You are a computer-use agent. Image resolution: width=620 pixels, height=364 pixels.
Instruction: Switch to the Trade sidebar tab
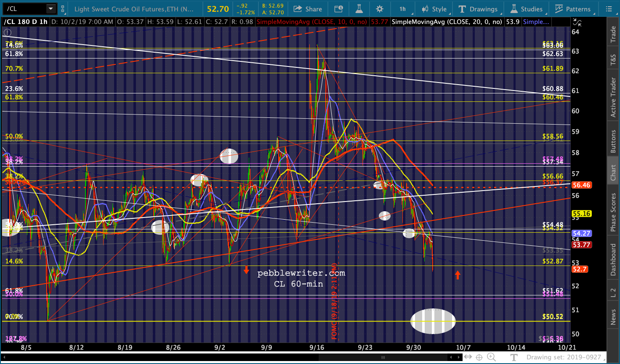pos(613,35)
